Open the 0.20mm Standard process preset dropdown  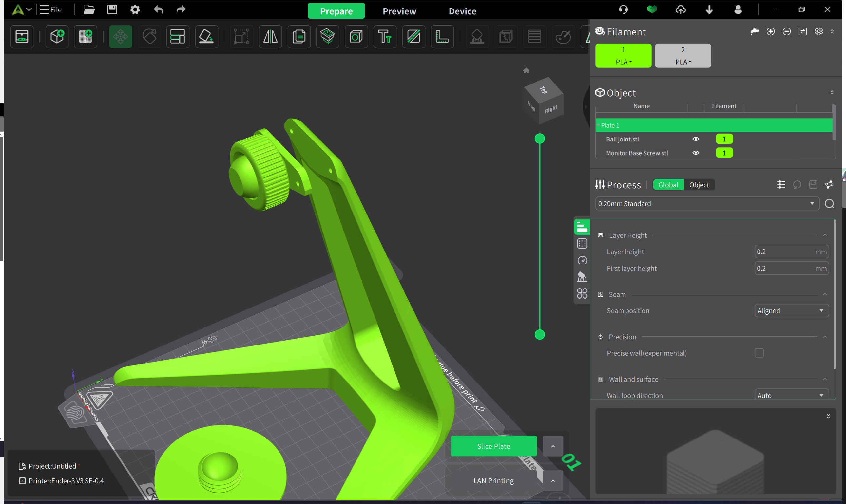(707, 203)
